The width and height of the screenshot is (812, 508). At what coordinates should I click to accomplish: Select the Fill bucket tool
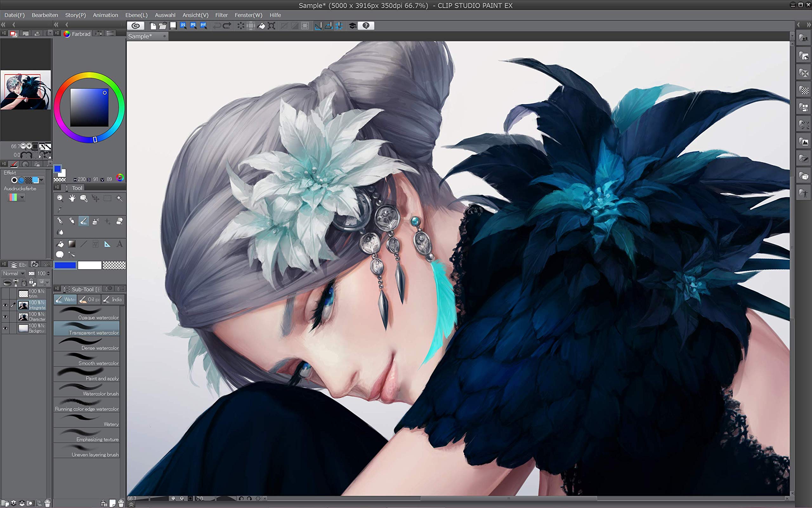(x=60, y=244)
